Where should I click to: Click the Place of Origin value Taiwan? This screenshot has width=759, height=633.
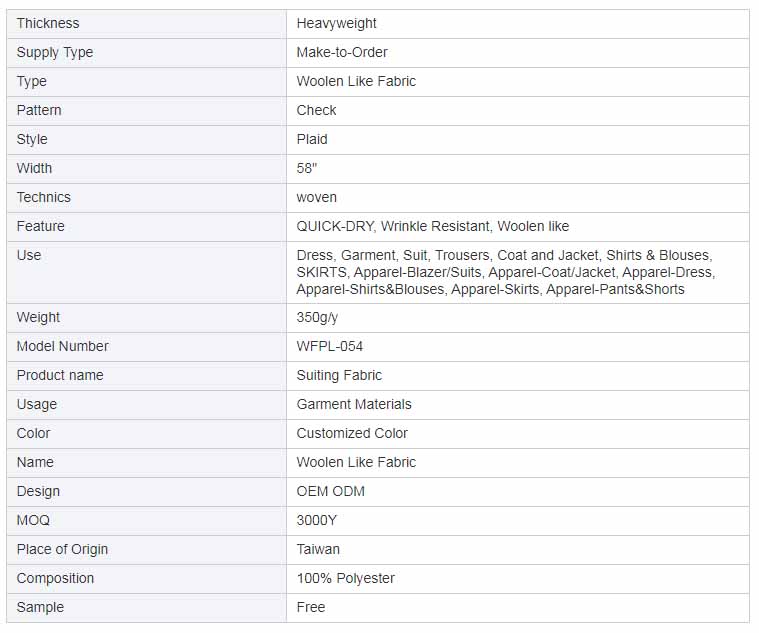(318, 549)
